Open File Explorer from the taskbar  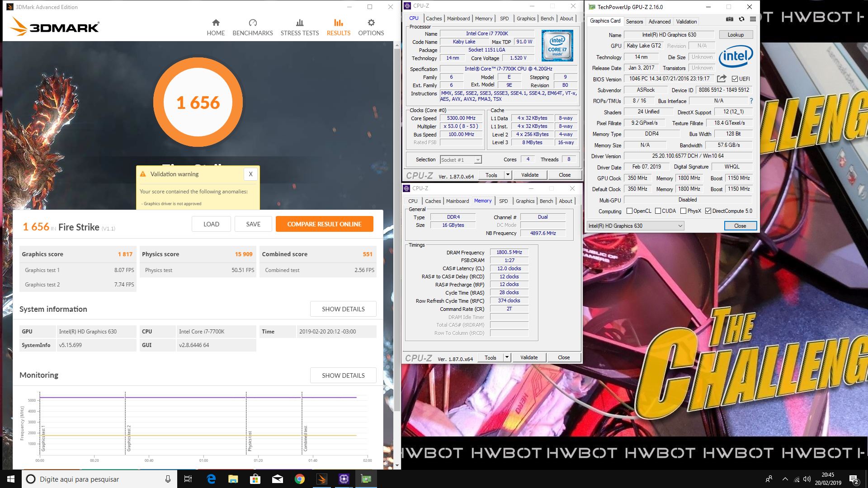point(233,479)
